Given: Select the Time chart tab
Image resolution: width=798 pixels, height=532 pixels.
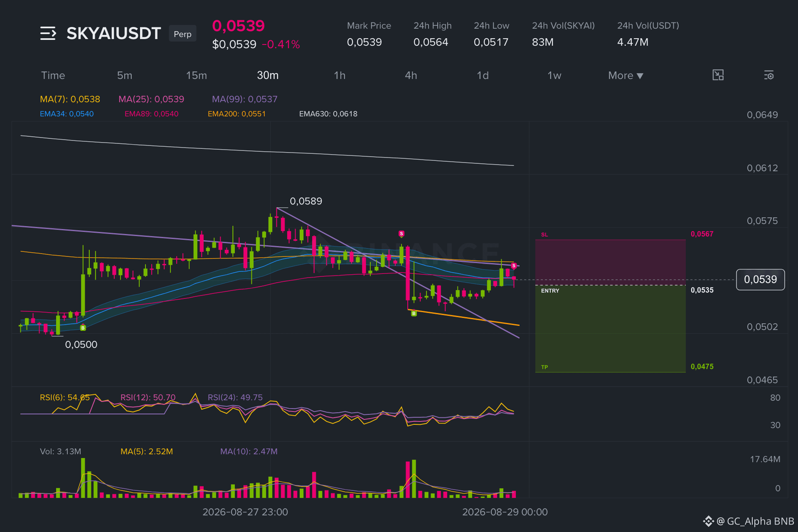Looking at the screenshot, I should tap(53, 75).
